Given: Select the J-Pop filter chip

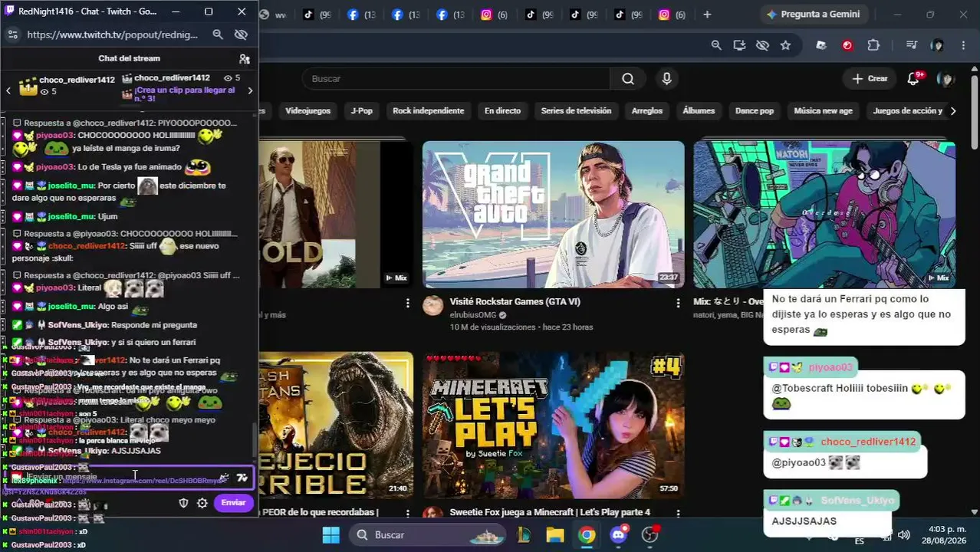Looking at the screenshot, I should coord(362,110).
